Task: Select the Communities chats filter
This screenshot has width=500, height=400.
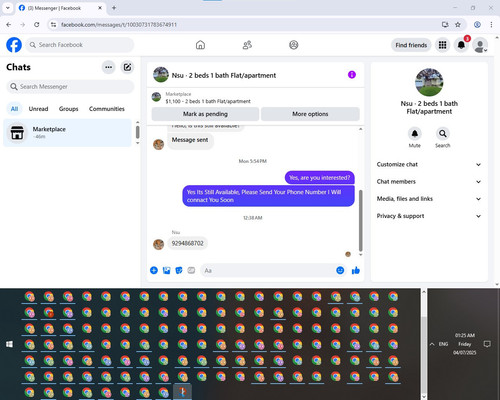Action: (x=107, y=109)
